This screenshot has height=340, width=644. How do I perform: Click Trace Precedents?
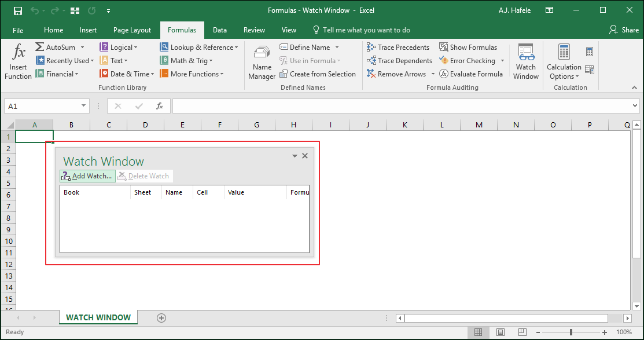click(x=398, y=47)
